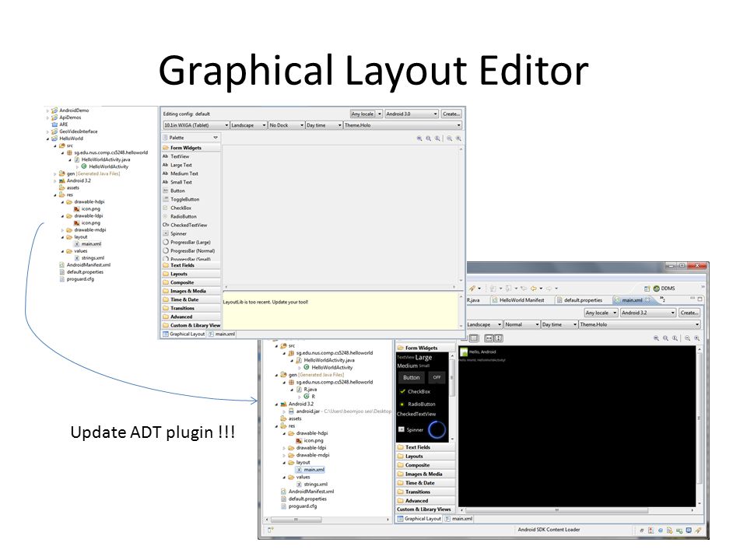Click Zoom In icon in Android 3.2 window
This screenshot has height=560, width=747.
(x=696, y=338)
